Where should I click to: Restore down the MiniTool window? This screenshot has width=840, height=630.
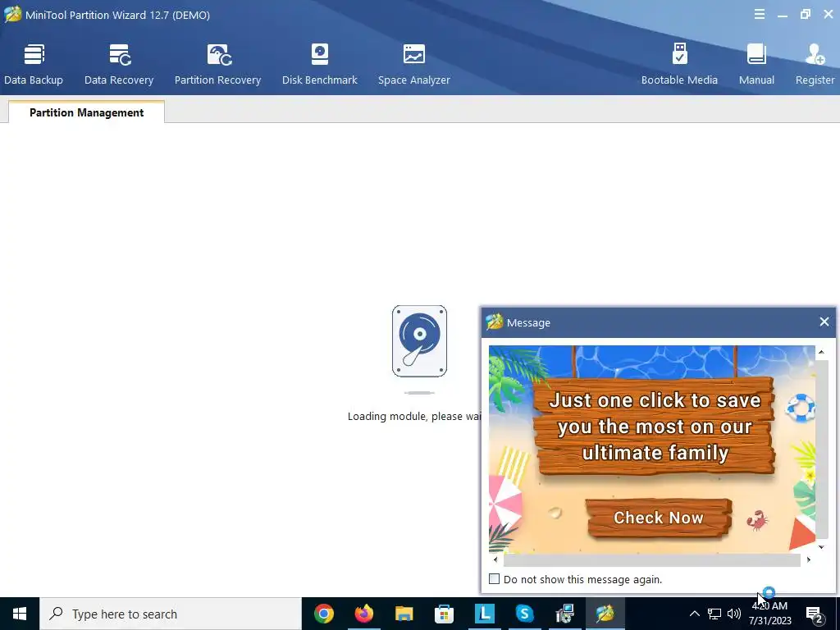(806, 15)
